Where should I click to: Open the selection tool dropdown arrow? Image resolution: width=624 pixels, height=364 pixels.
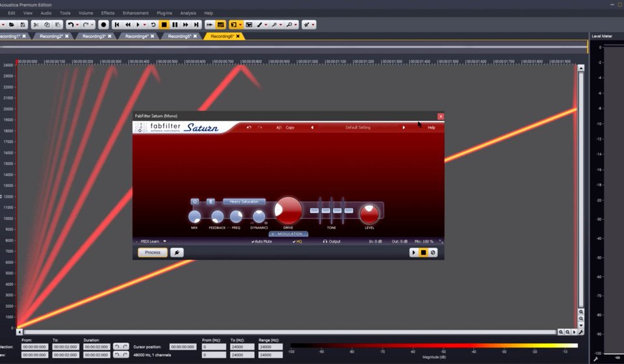point(240,25)
